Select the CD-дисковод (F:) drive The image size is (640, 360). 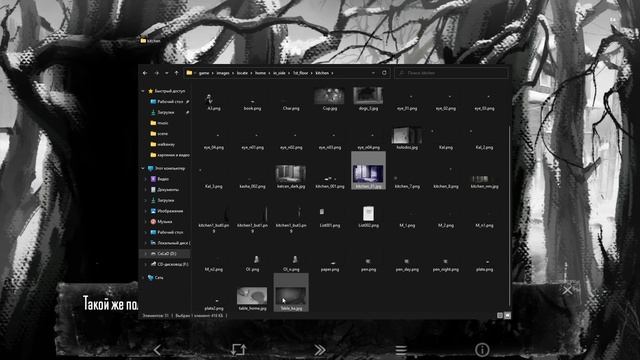click(169, 264)
